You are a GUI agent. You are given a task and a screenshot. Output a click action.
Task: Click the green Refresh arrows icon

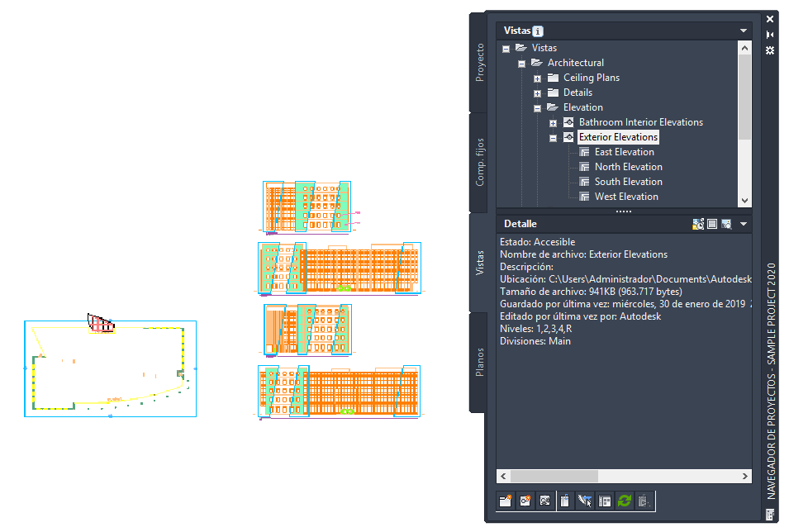tap(625, 501)
